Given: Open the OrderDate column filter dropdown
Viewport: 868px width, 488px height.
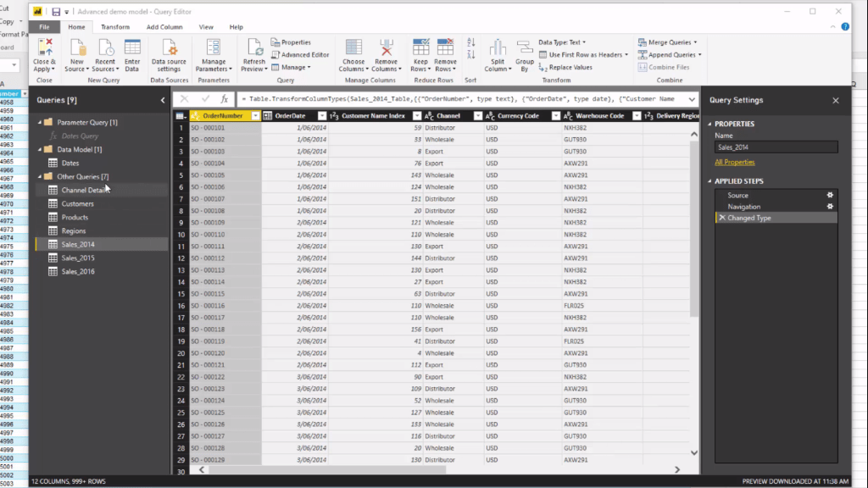Looking at the screenshot, I should (321, 115).
